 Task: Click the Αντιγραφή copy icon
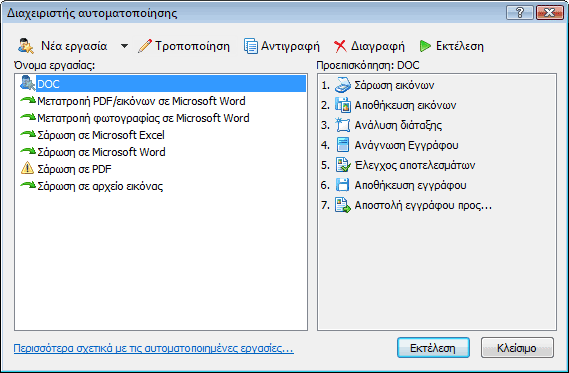point(251,46)
